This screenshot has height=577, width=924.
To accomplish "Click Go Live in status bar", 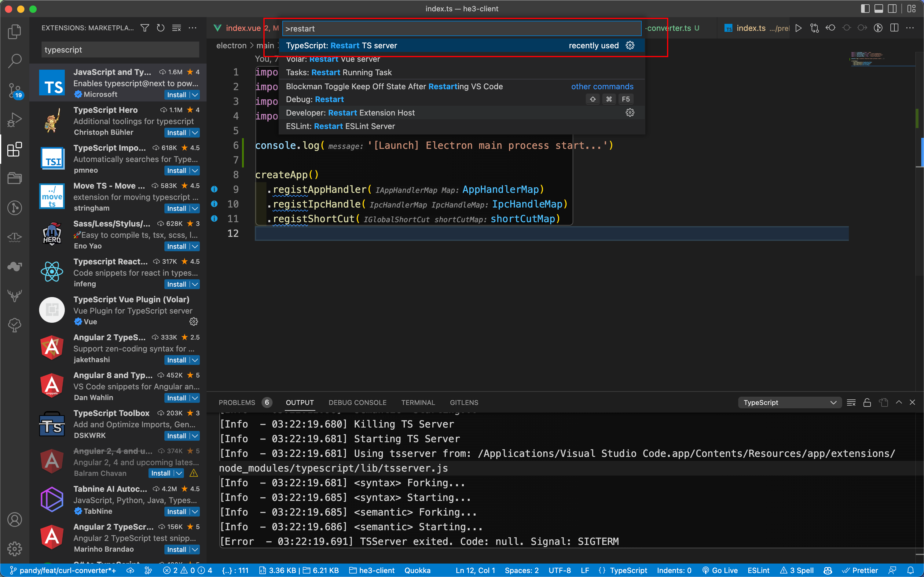I will [720, 571].
